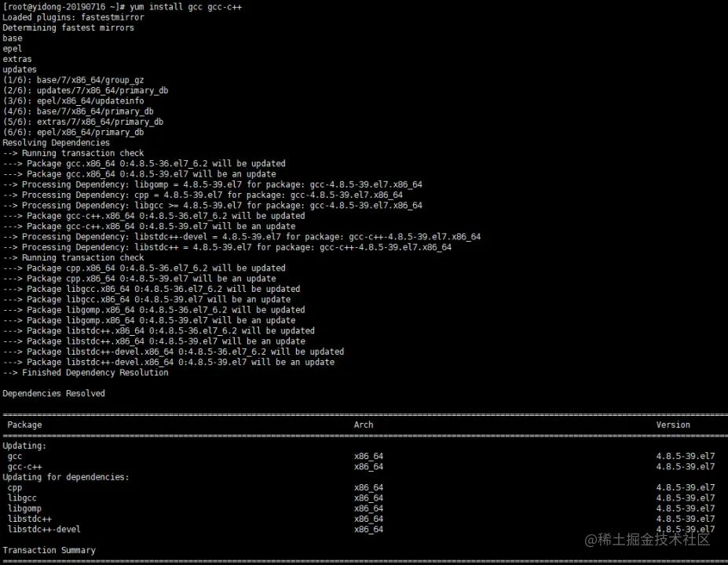Select the '(6/6): epel/x86_64/primary_db' line

coord(73,132)
